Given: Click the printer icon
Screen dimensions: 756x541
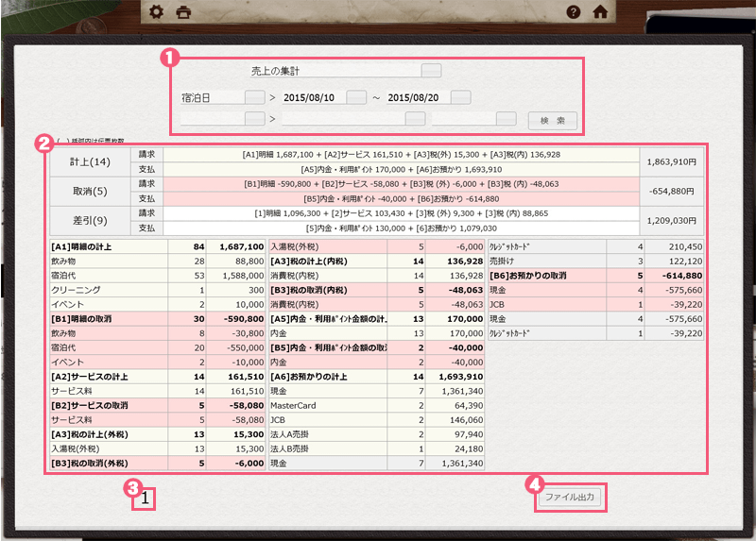Looking at the screenshot, I should [183, 11].
